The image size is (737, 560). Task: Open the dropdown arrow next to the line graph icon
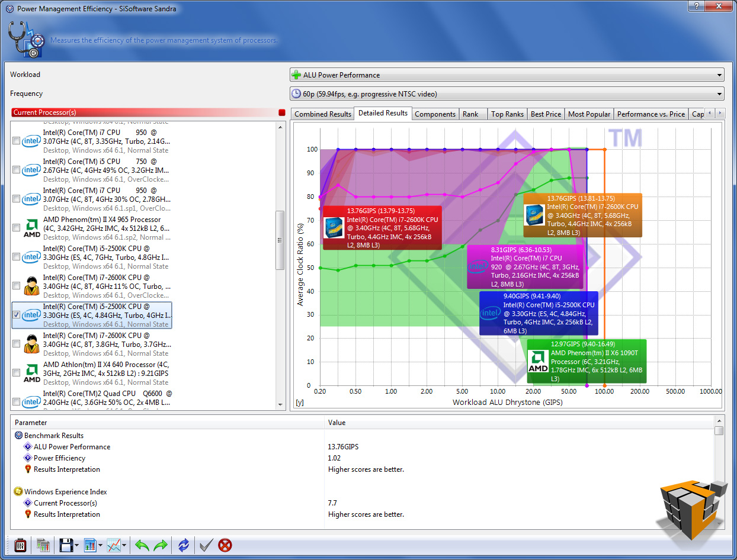[x=124, y=546]
